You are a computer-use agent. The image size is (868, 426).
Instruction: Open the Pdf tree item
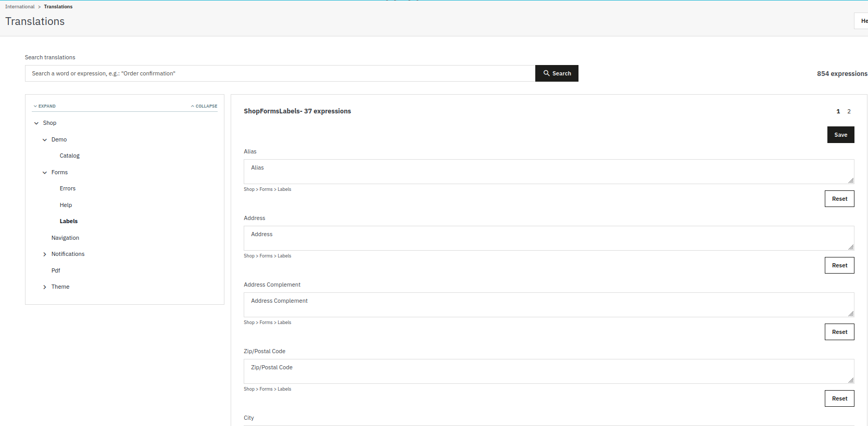(56, 270)
